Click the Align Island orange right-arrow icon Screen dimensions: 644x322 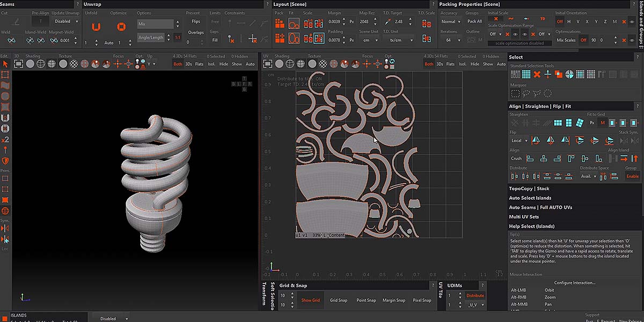625,158
